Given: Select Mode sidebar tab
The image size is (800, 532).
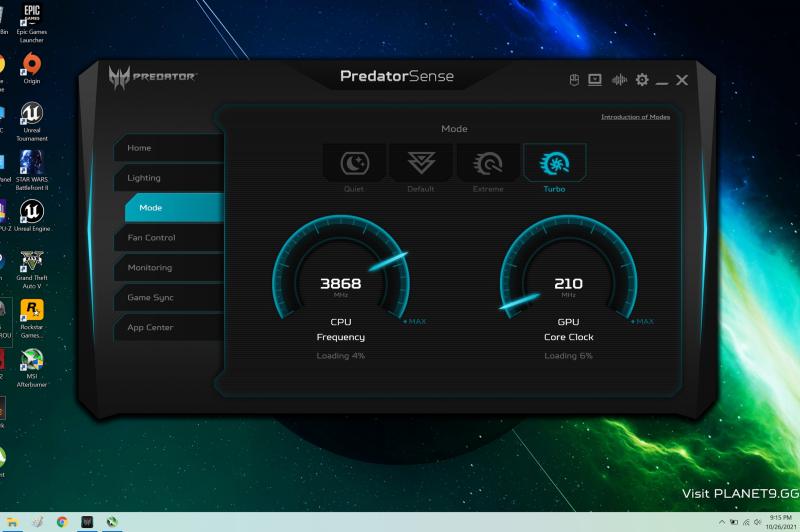Looking at the screenshot, I should click(174, 208).
